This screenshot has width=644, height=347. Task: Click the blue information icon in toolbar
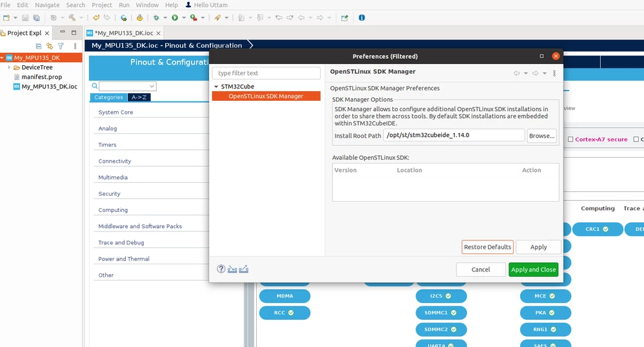[361, 17]
